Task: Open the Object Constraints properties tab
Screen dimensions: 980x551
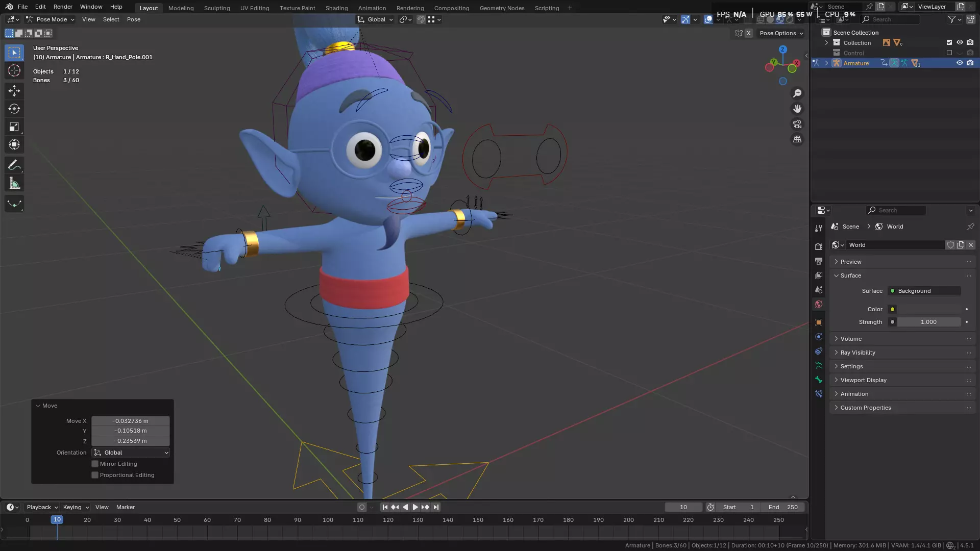Action: (819, 351)
